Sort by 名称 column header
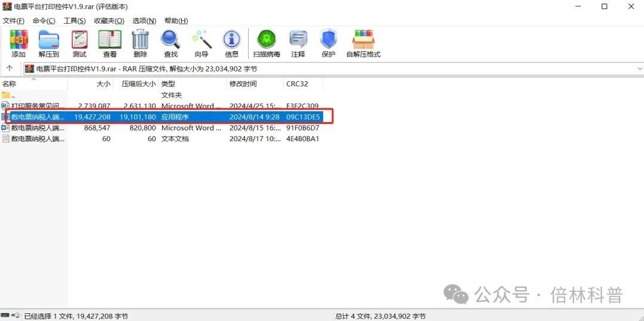Screen dimensions: 644x321 tap(33, 83)
